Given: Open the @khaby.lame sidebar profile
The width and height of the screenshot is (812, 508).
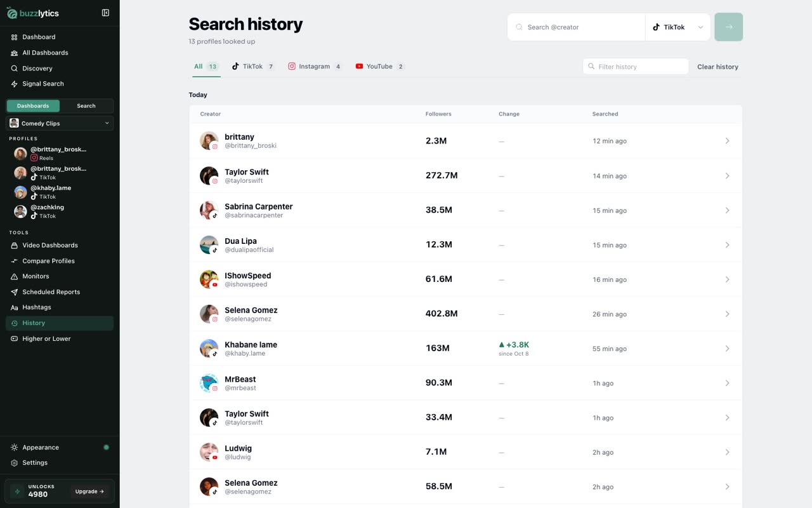Looking at the screenshot, I should click(x=60, y=192).
